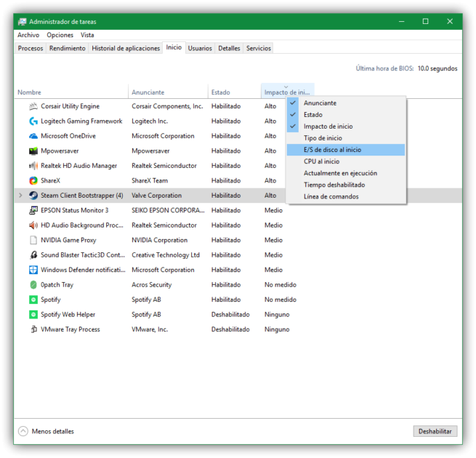Click the 0patch Tray icon

pyautogui.click(x=33, y=285)
